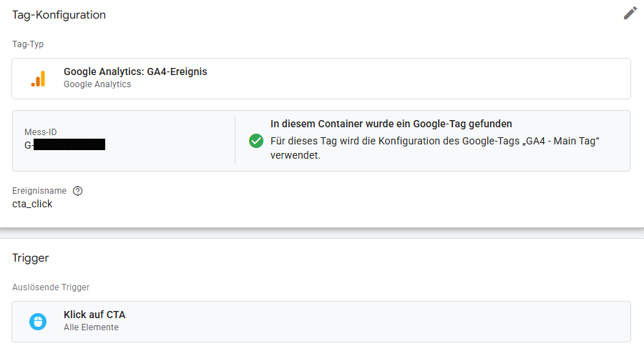Screen dimensions: 644x351
Task: Click the Trigger section heading
Action: click(30, 258)
